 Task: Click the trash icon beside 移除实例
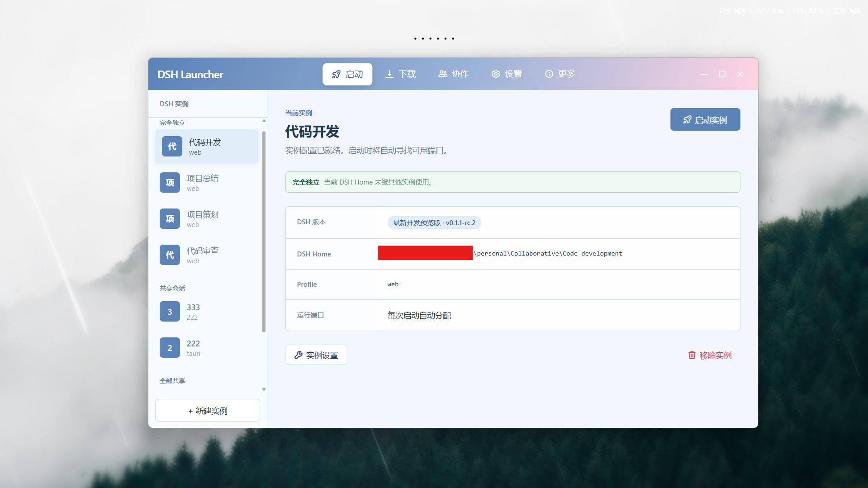(692, 355)
